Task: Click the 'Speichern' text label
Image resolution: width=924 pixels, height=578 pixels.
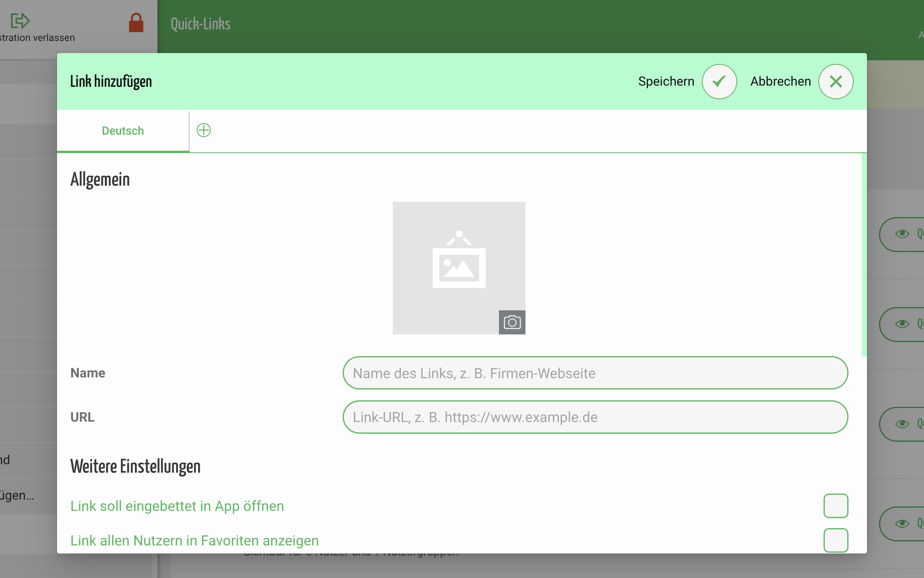Action: pyautogui.click(x=666, y=82)
